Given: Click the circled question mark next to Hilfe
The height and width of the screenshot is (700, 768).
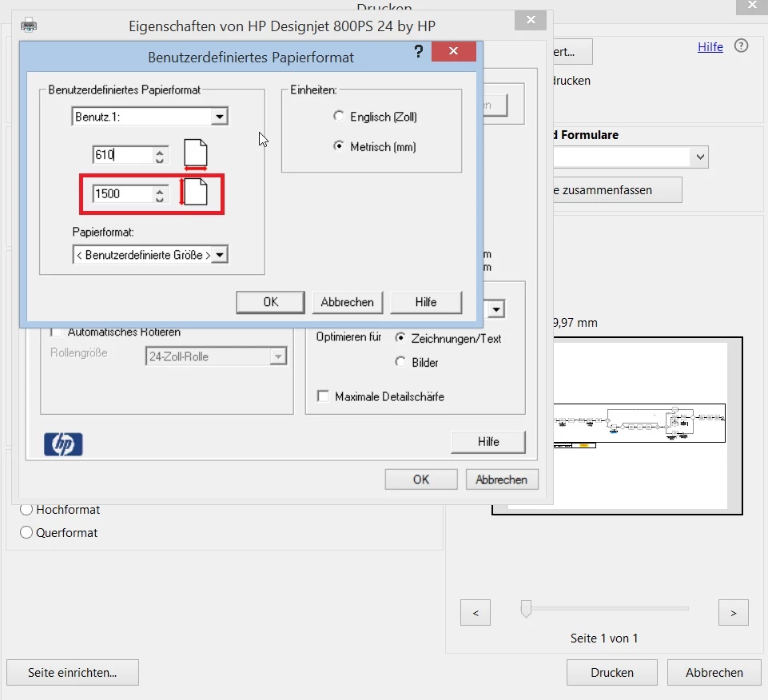Looking at the screenshot, I should pos(741,46).
